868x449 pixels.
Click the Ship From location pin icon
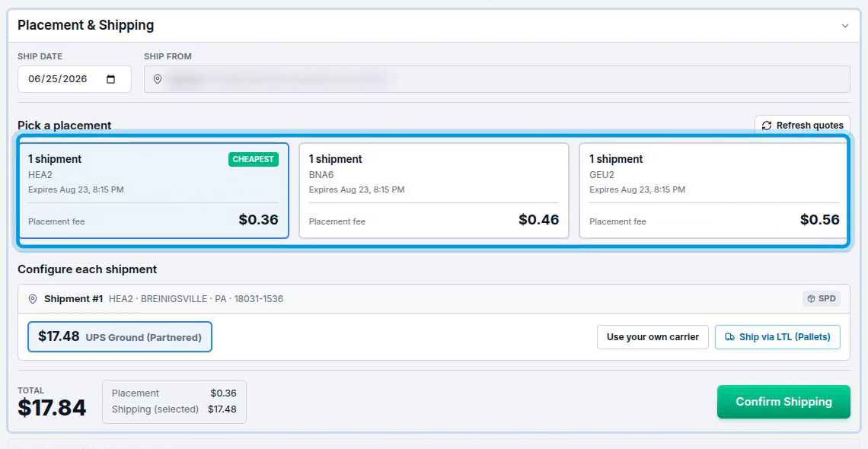pos(157,79)
